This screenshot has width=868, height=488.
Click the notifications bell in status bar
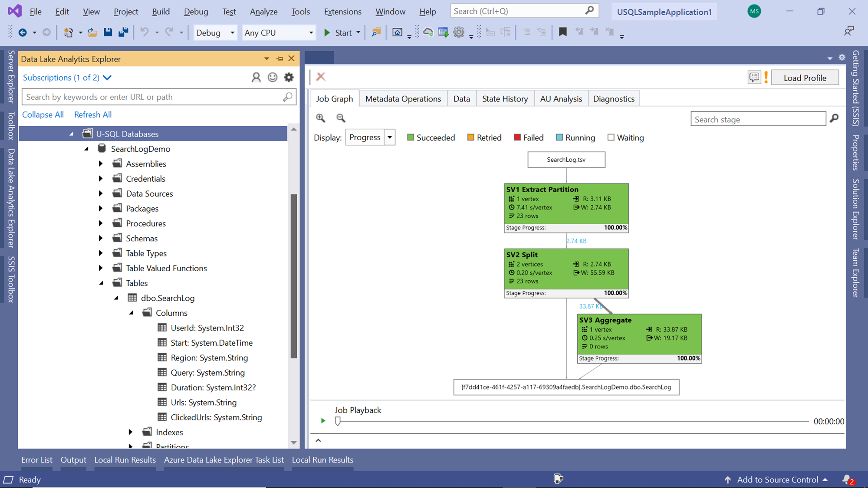click(x=847, y=479)
